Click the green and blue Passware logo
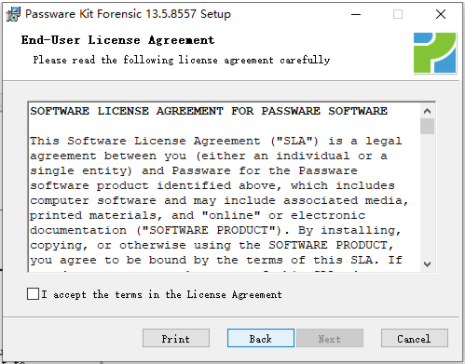Viewport: 465px width, 364px height. (x=435, y=53)
